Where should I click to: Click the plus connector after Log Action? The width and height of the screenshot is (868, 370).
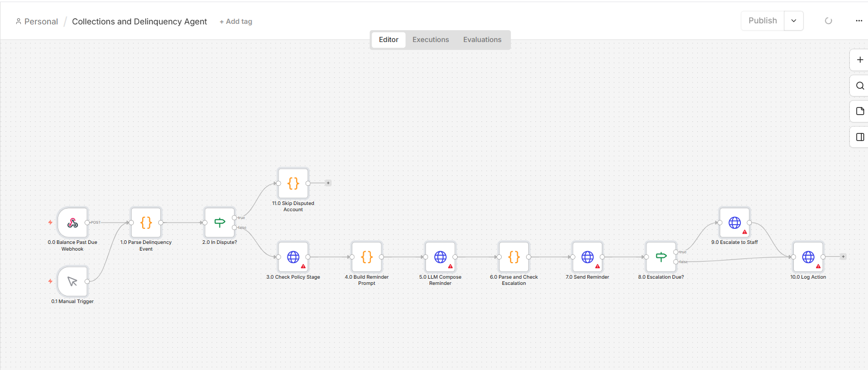[843, 257]
